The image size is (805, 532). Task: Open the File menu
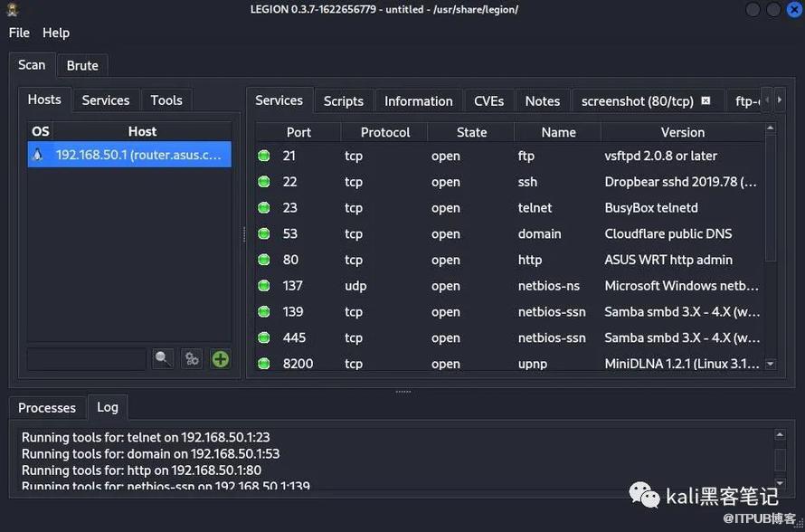[x=19, y=33]
